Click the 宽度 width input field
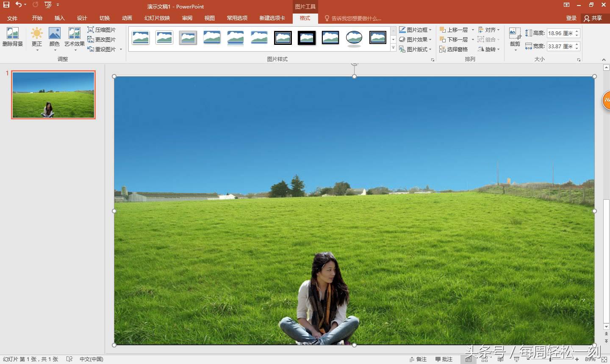 coord(560,46)
